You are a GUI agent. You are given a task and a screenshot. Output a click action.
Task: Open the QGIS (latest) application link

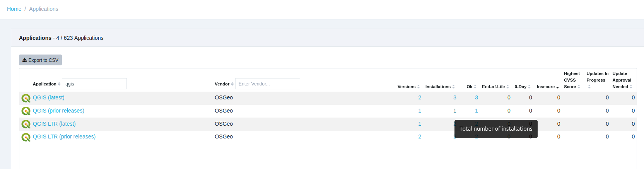pyautogui.click(x=49, y=97)
